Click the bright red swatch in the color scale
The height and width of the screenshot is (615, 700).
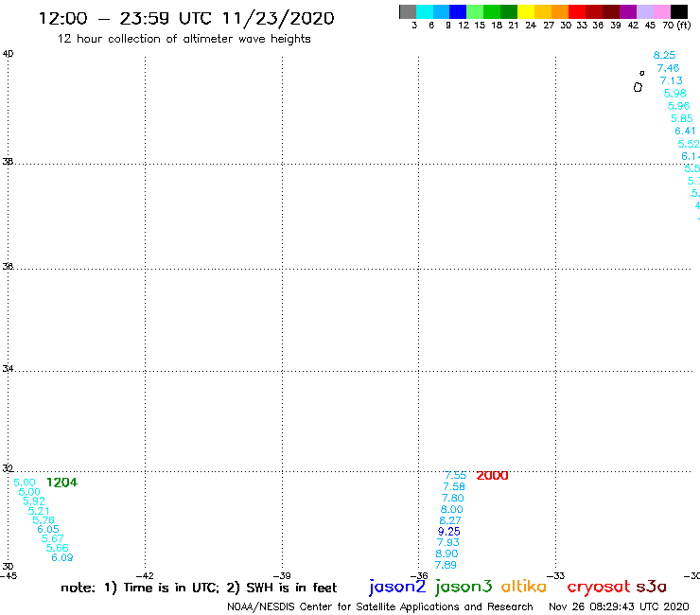577,11
